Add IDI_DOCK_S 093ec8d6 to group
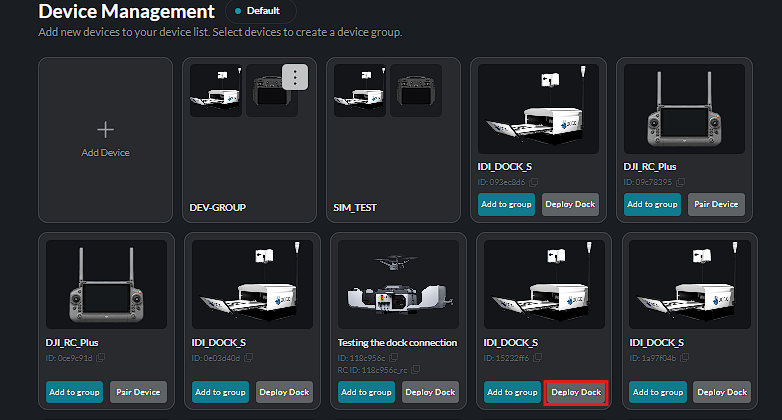The width and height of the screenshot is (782, 420). [x=506, y=205]
